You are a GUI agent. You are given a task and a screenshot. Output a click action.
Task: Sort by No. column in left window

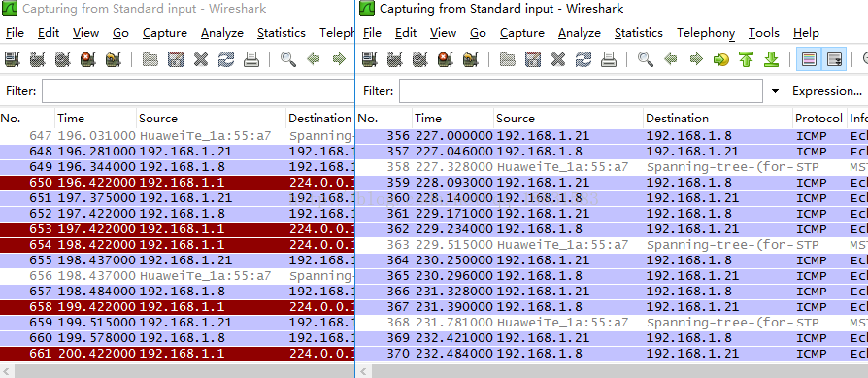pyautogui.click(x=28, y=118)
